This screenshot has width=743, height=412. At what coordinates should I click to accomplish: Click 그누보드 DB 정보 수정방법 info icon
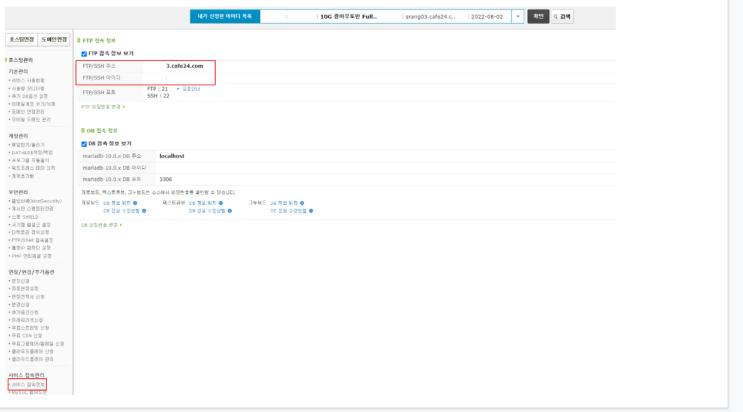(311, 211)
